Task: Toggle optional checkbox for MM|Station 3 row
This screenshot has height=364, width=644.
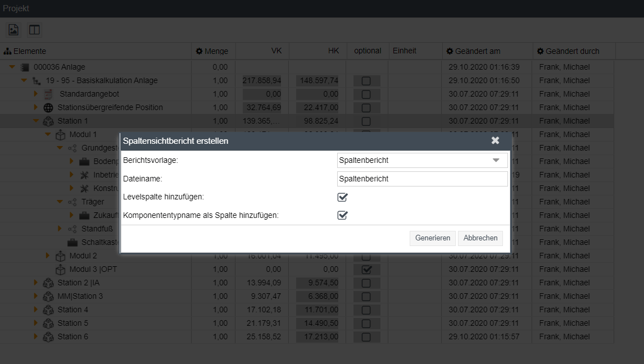Action: (x=366, y=297)
